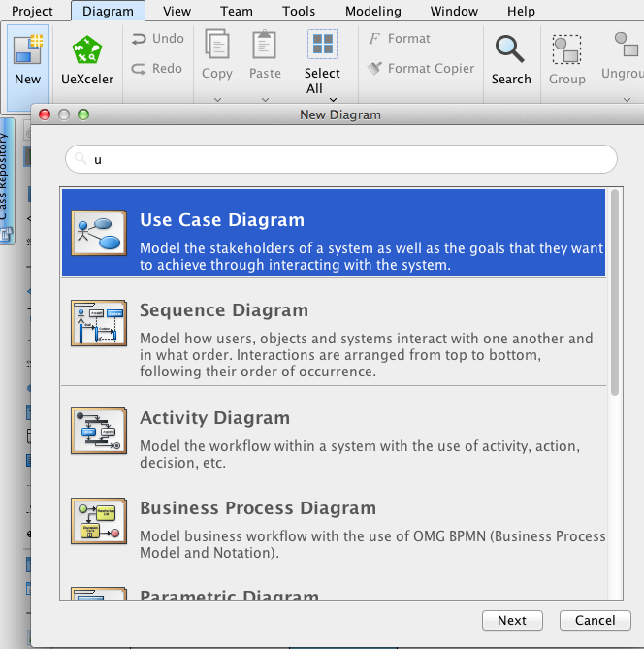Click the Redo toolbar button

coord(156,69)
